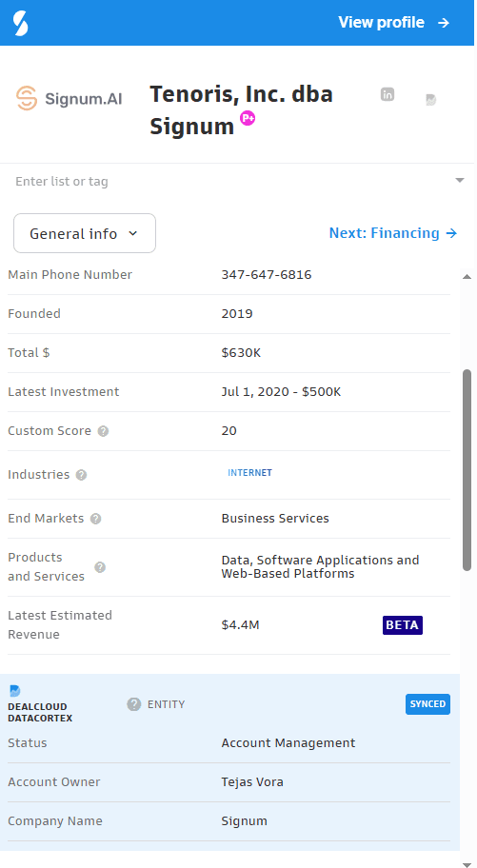Click View profile link in header
This screenshot has height=868, width=477.
point(394,23)
